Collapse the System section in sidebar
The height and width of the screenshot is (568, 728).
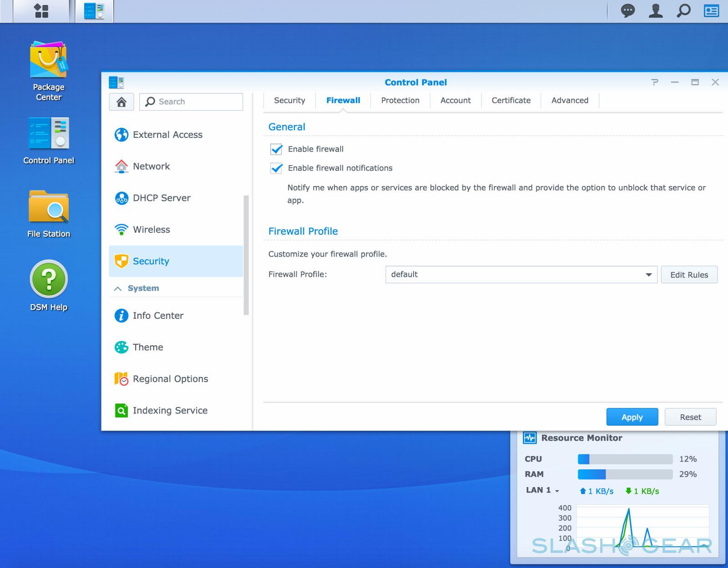tap(118, 288)
